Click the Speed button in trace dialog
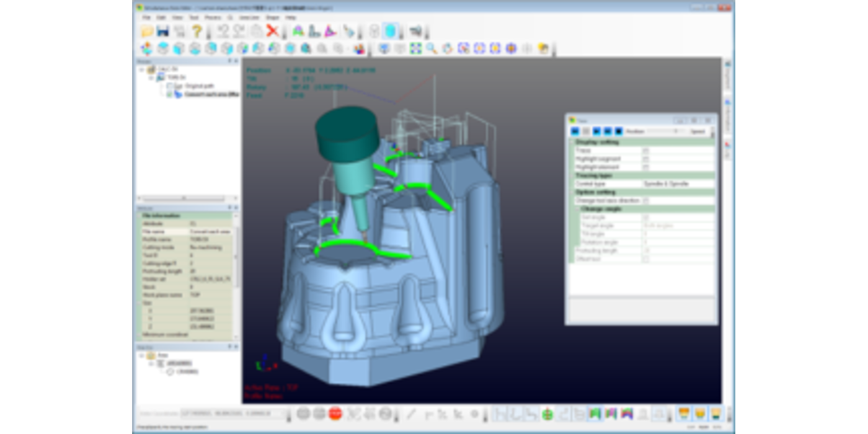868x434 pixels. [x=697, y=131]
